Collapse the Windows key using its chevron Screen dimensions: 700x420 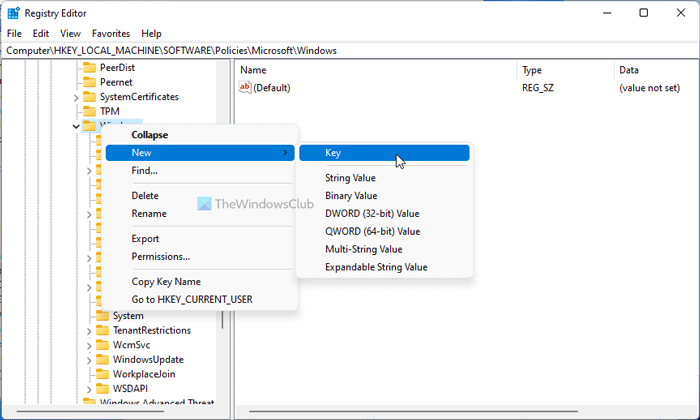(76, 127)
